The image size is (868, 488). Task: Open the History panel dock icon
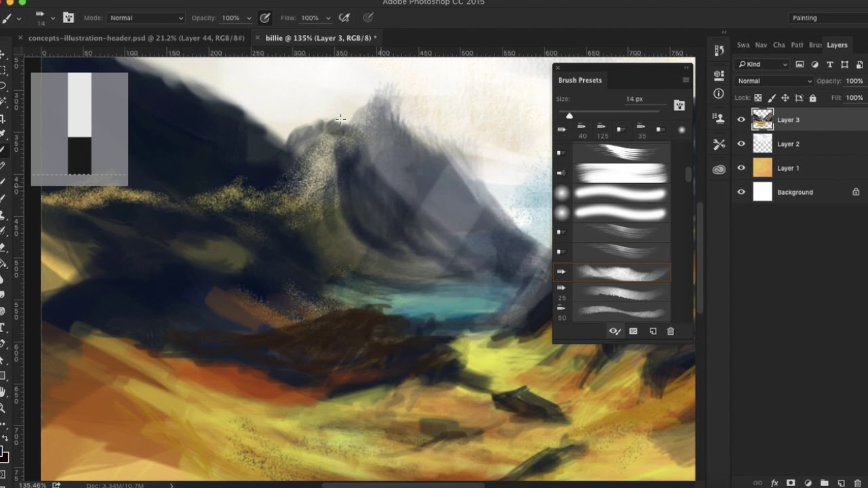[719, 51]
